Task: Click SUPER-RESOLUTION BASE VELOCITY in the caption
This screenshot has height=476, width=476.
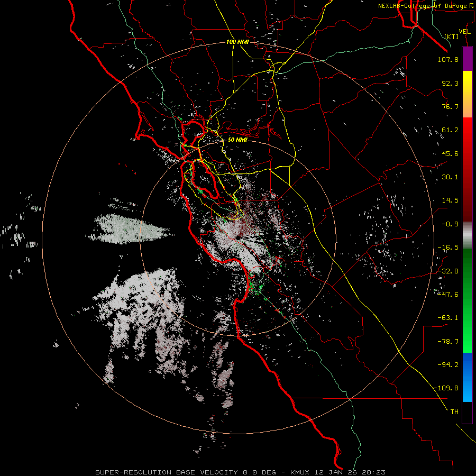Action: [x=167, y=472]
